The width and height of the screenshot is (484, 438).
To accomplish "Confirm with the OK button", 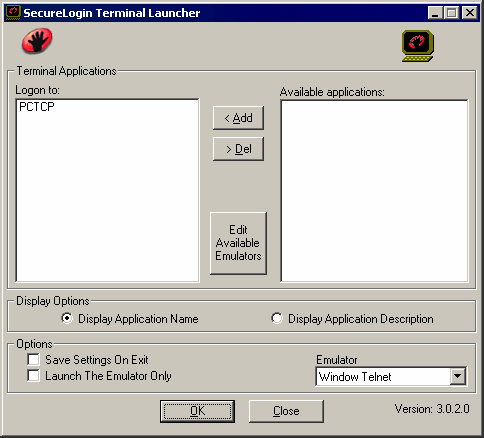I will (197, 411).
